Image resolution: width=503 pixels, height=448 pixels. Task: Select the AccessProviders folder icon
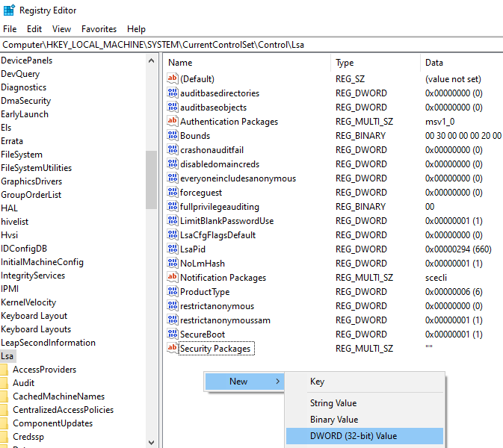point(4,370)
